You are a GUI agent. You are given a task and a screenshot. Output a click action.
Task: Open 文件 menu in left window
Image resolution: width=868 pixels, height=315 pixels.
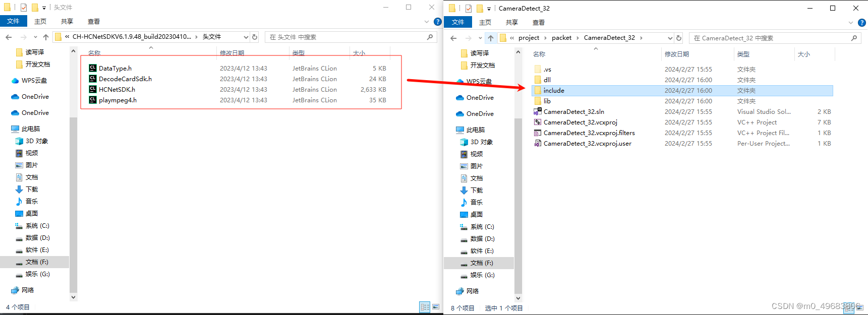click(x=14, y=21)
